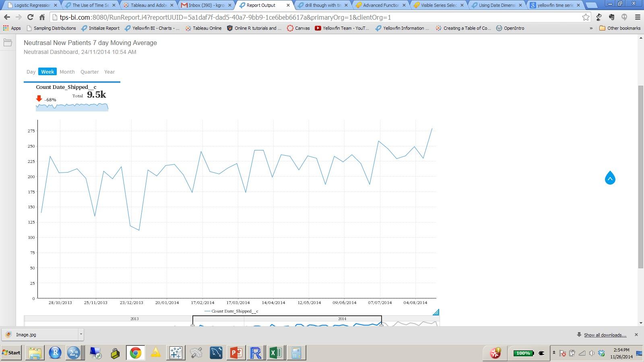Switch to the Advanced Function tab
Image resolution: width=644 pixels, height=362 pixels.
381,5
